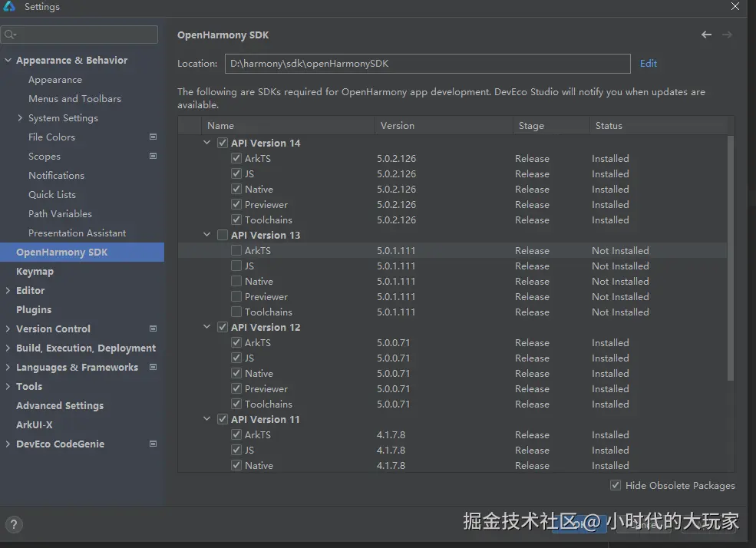Image resolution: width=756 pixels, height=548 pixels.
Task: Click project-level icon beside Scopes
Action: (154, 156)
